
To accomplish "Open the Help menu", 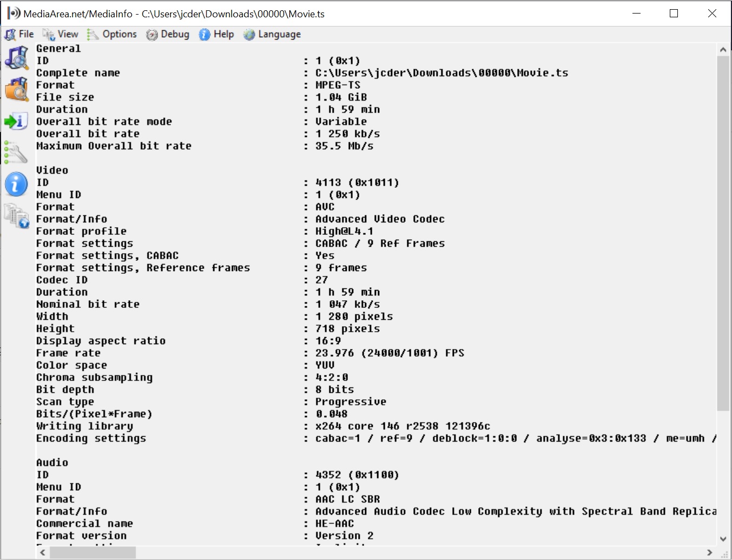I will (x=222, y=34).
